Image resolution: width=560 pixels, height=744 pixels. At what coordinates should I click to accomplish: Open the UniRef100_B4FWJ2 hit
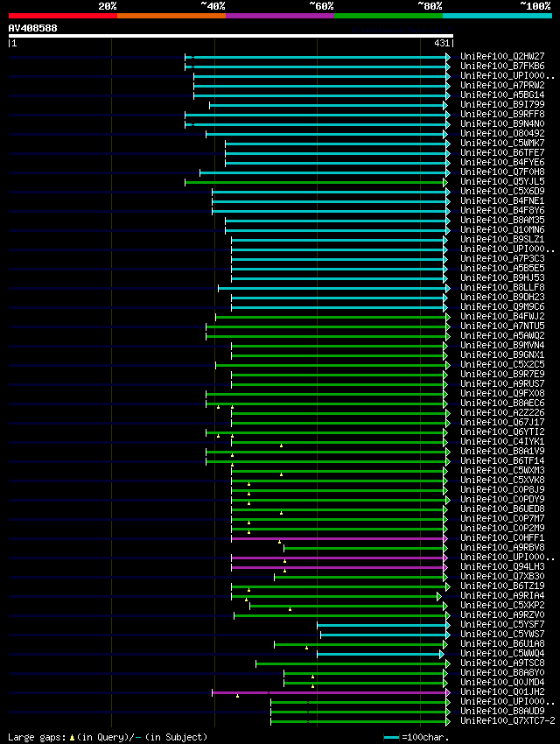coord(502,317)
